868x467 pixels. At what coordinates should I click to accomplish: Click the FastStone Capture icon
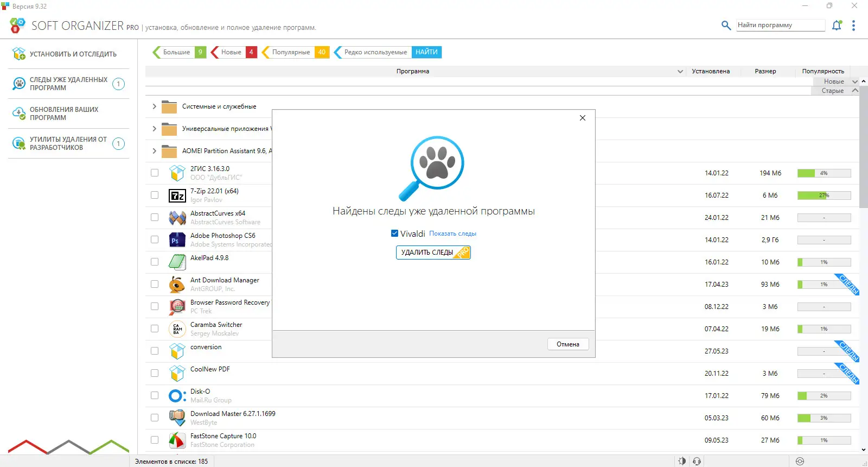click(177, 440)
